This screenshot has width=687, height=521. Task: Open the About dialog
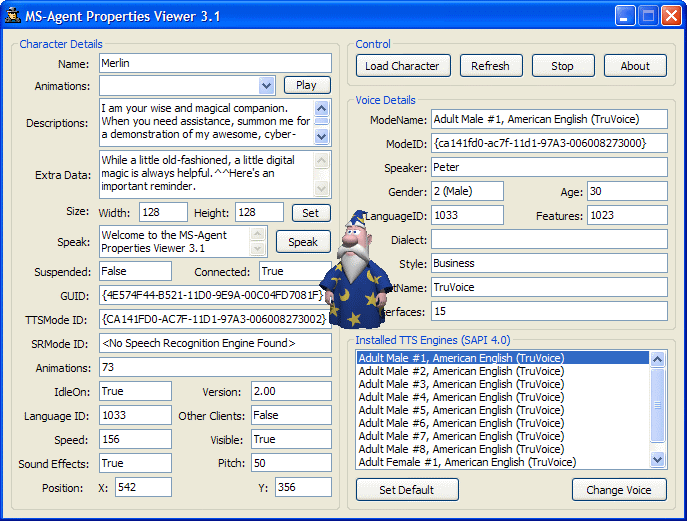tap(634, 66)
